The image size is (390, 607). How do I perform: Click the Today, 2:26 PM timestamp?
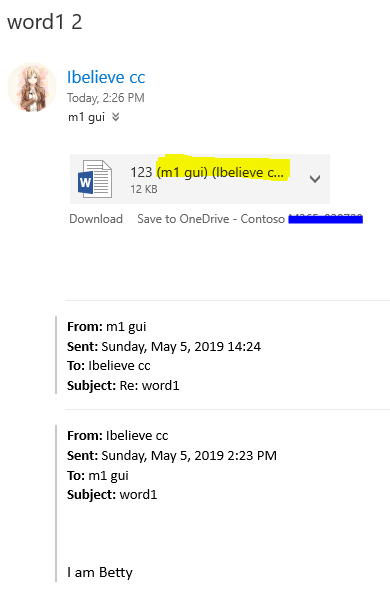[x=106, y=98]
